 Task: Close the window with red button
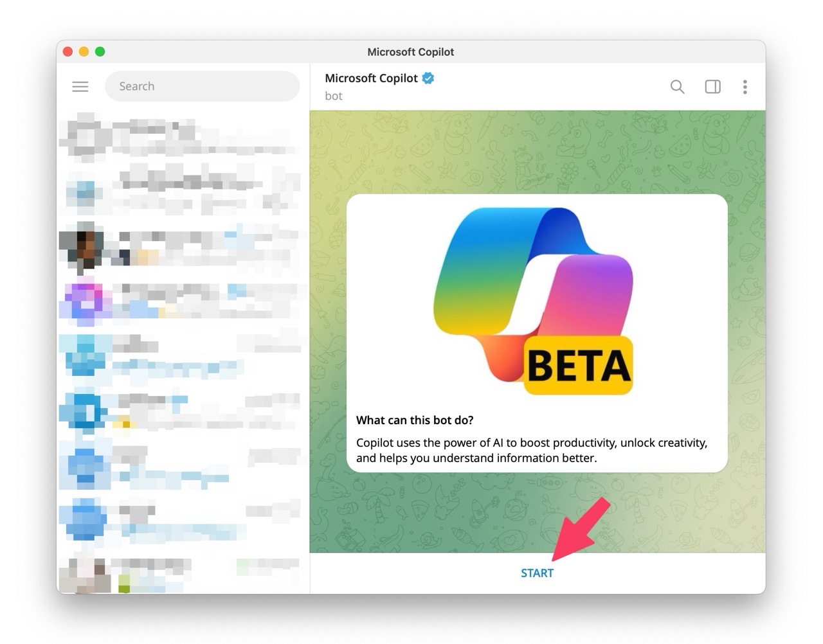pos(68,51)
